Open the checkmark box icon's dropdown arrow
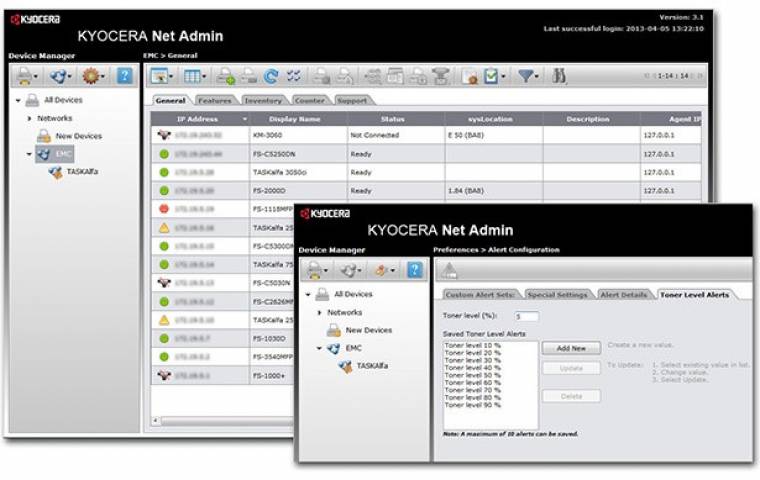The image size is (760, 480). [x=503, y=77]
